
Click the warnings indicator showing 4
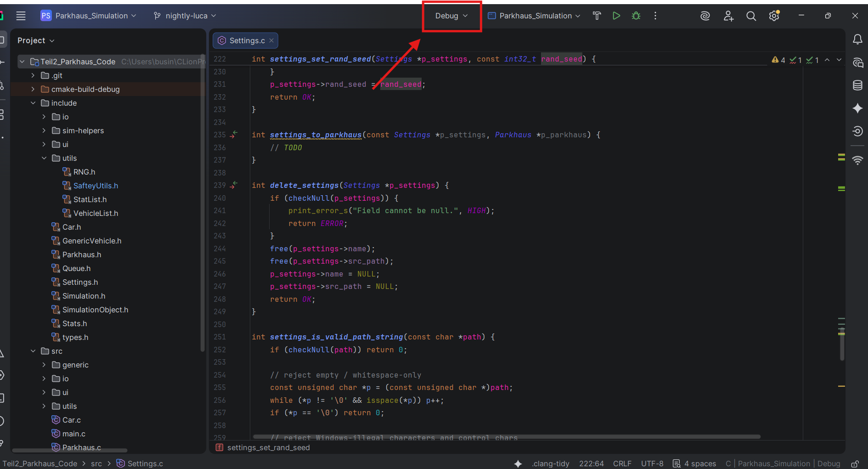coord(778,60)
